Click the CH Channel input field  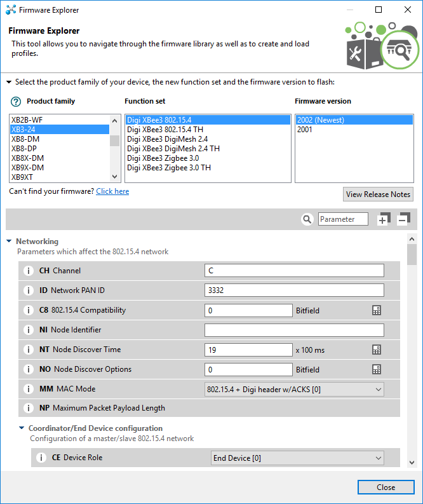tap(294, 271)
